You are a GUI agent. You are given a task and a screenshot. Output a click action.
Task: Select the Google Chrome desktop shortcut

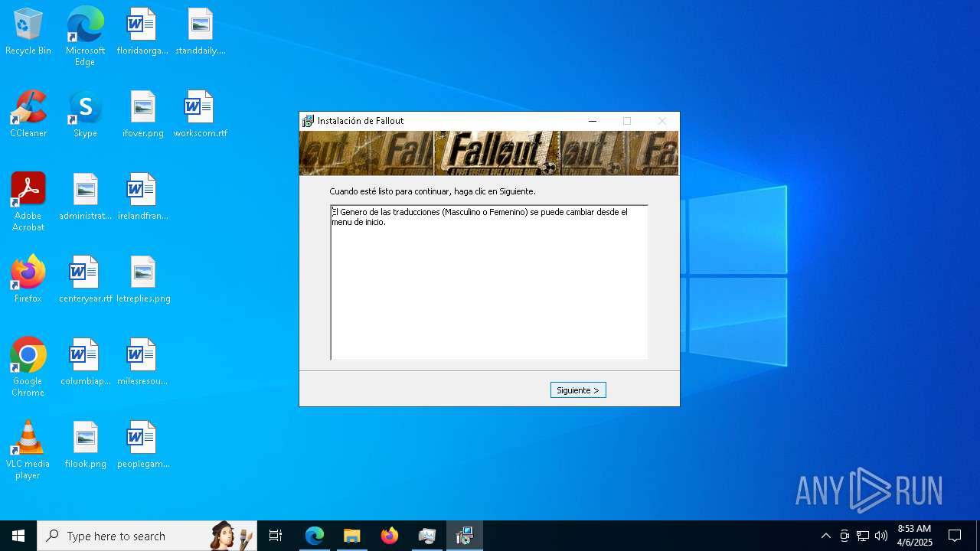pyautogui.click(x=28, y=367)
